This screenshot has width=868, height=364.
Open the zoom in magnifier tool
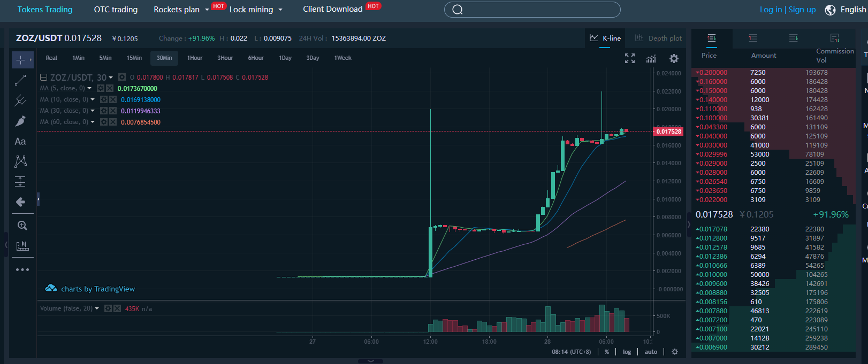pos(22,226)
